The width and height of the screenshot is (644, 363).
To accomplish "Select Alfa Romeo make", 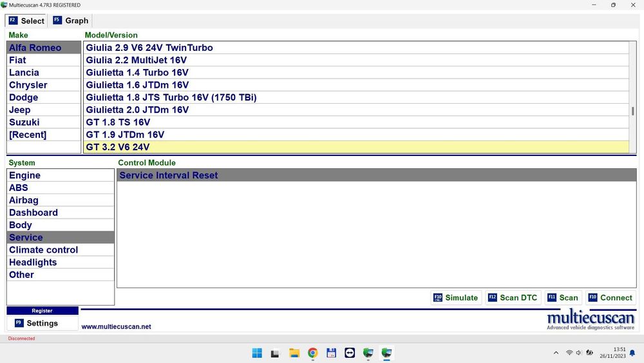I will [x=44, y=48].
